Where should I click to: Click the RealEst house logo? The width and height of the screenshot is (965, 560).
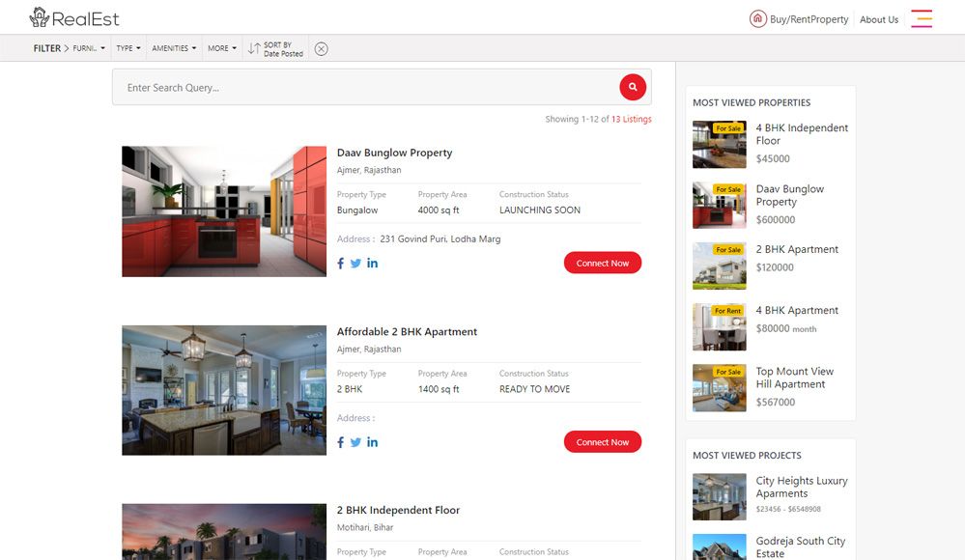tap(73, 17)
